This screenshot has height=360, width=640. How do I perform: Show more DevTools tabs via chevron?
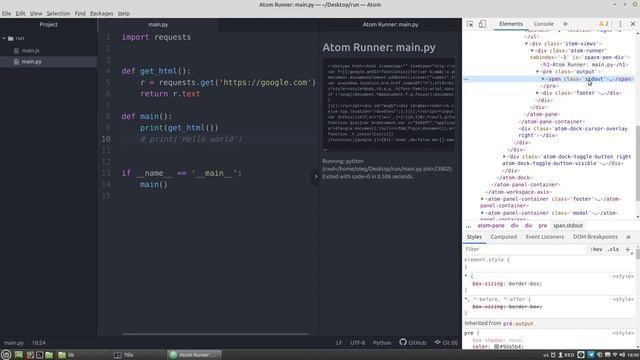(565, 24)
